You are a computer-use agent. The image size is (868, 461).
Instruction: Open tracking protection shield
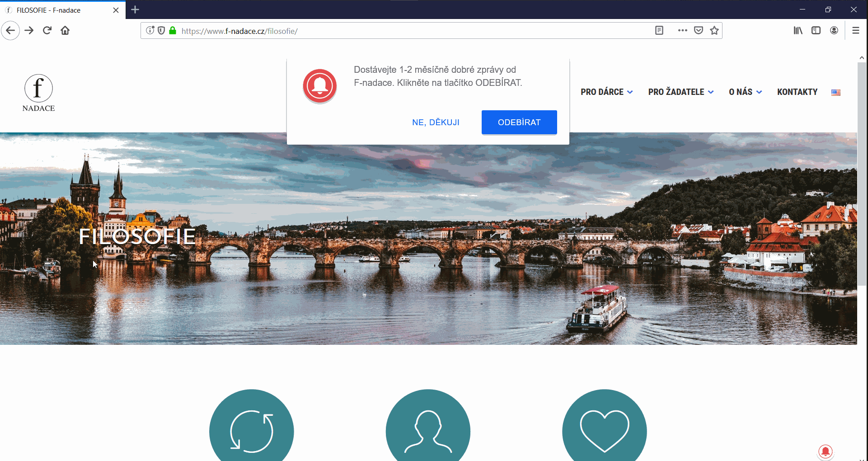tap(161, 31)
